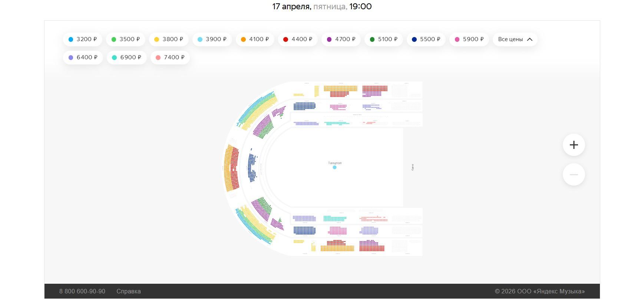The height and width of the screenshot is (303, 644).
Task: Zoom in the seating map with plus
Action: tap(574, 145)
